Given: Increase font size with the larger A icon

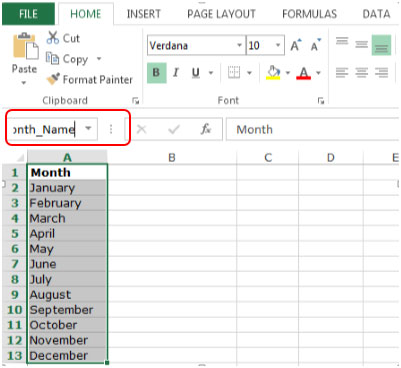Looking at the screenshot, I should point(295,45).
